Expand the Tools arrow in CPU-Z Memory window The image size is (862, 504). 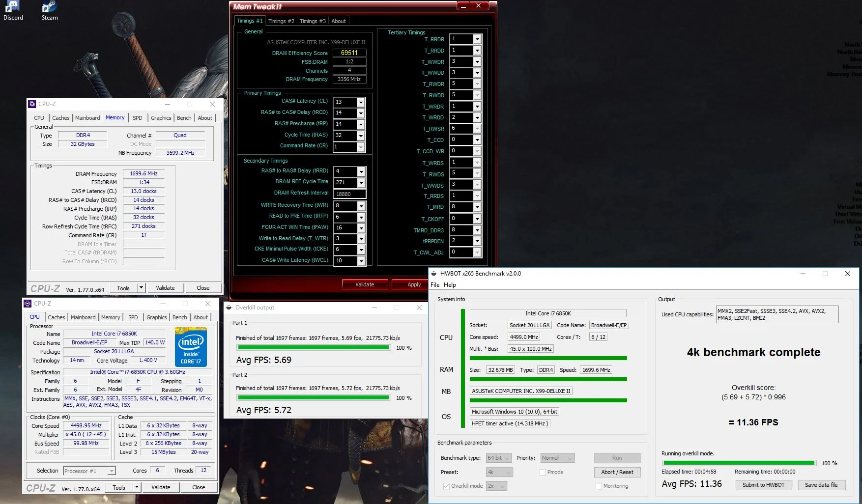[141, 288]
